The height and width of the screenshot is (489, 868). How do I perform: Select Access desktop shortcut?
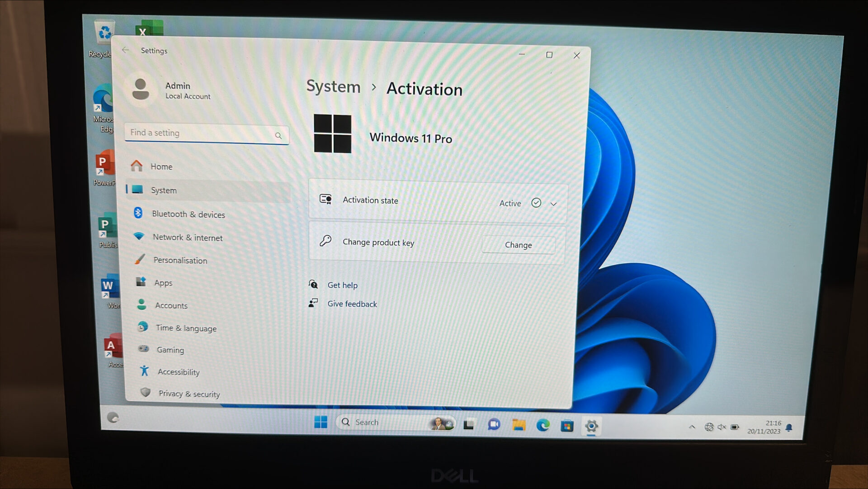click(x=113, y=351)
